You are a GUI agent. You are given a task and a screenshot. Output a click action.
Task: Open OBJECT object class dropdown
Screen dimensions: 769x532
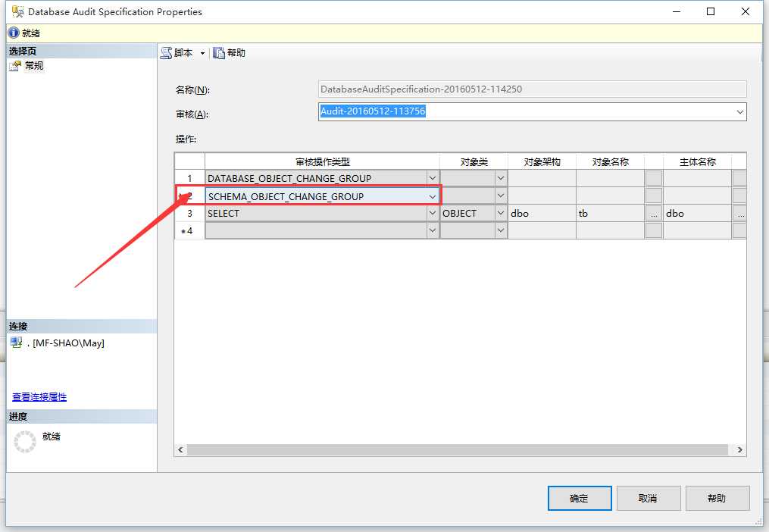500,213
